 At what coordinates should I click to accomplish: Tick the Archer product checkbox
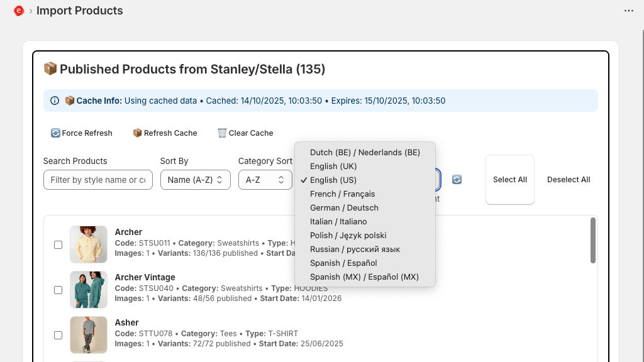pos(58,244)
